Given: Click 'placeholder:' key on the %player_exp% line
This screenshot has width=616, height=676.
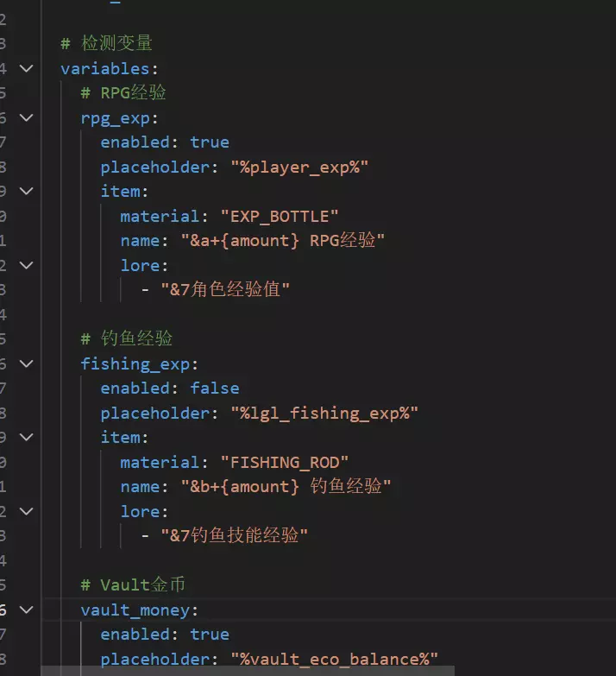Looking at the screenshot, I should pos(160,167).
